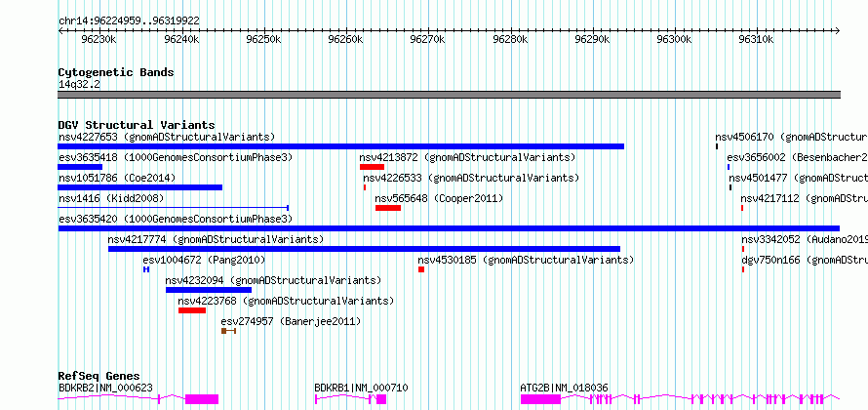This screenshot has height=410, width=868.
Task: Open the nsv4217112 variant label
Action: coord(805,198)
